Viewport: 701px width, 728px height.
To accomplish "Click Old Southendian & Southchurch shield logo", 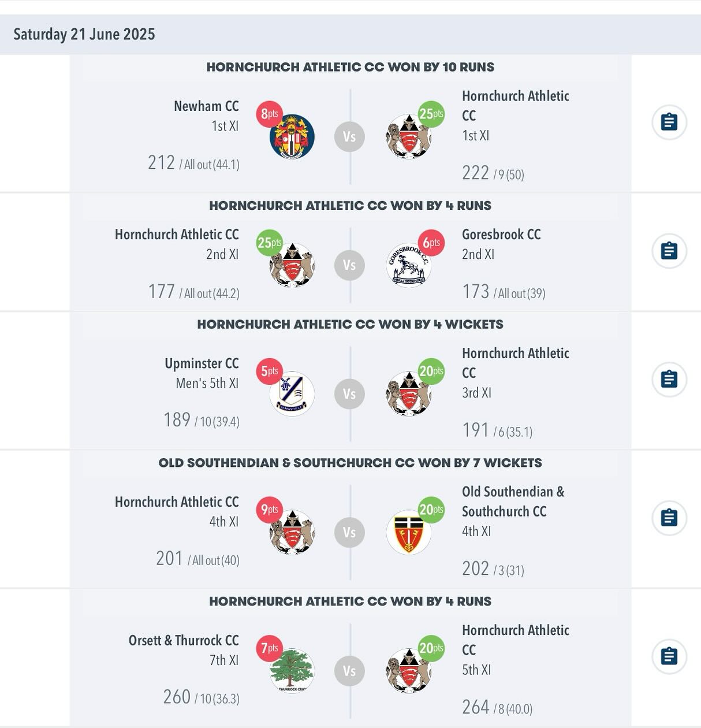I will click(x=408, y=532).
